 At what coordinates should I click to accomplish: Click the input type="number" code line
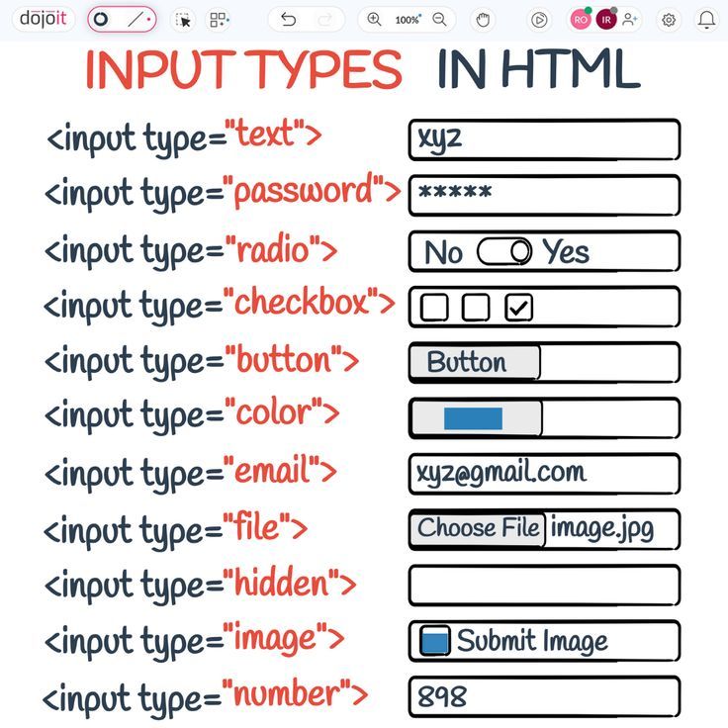[x=205, y=697]
